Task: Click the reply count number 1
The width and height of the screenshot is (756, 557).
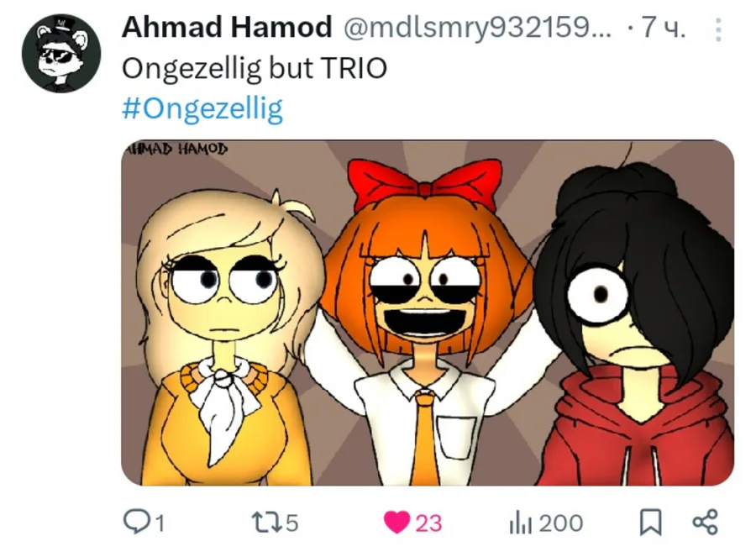Action: [x=160, y=523]
